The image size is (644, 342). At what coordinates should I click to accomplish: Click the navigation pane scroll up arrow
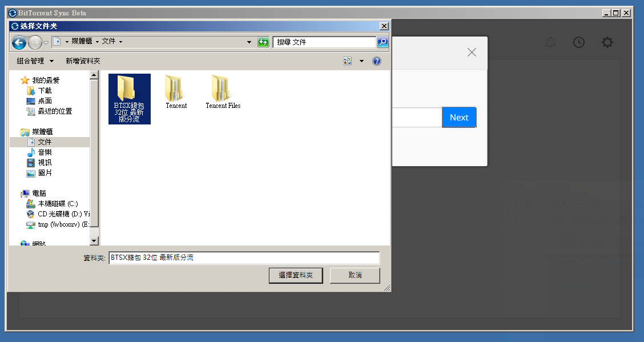(x=94, y=75)
